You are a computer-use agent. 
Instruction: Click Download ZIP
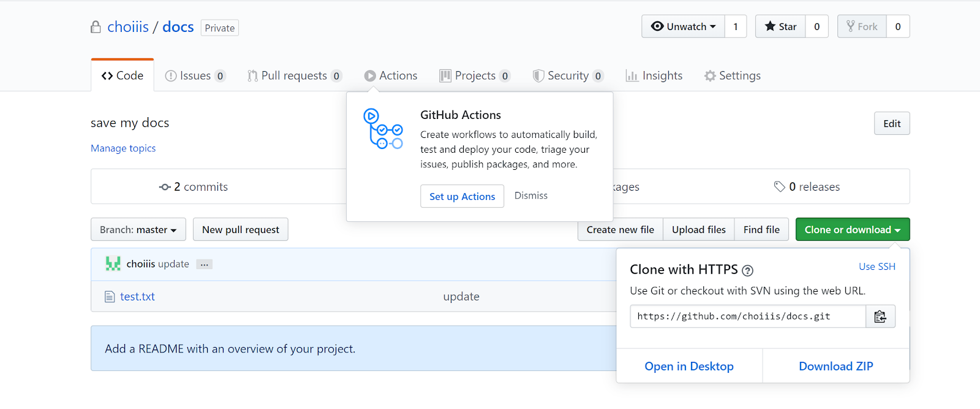(x=836, y=366)
